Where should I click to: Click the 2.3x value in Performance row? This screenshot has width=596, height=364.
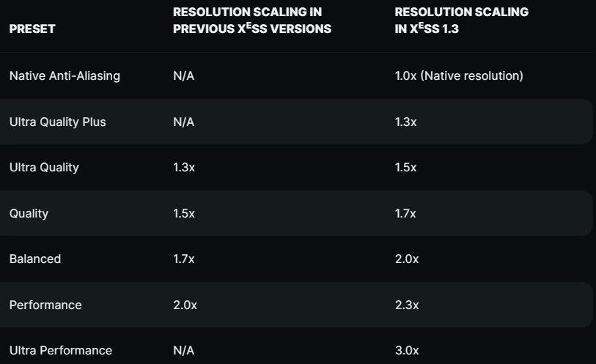click(x=407, y=305)
